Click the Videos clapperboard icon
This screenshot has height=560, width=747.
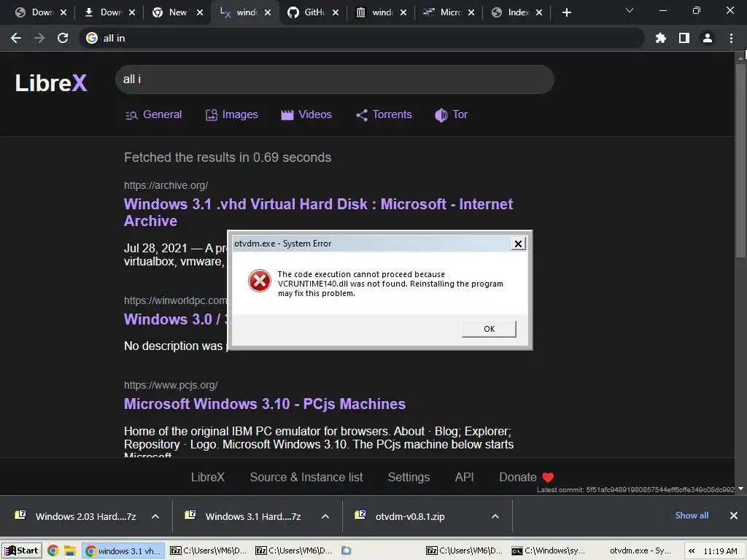[x=287, y=114]
